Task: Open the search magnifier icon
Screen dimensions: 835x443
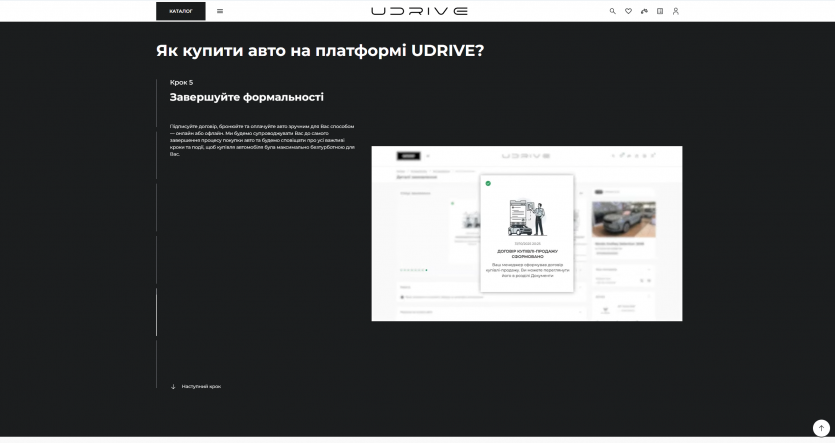Action: click(613, 11)
